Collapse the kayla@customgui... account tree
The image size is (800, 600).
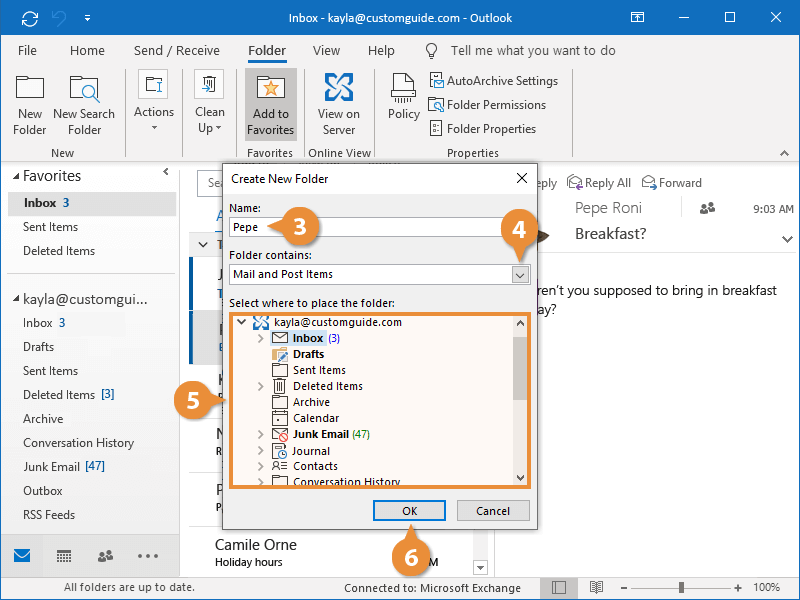pyautogui.click(x=16, y=299)
